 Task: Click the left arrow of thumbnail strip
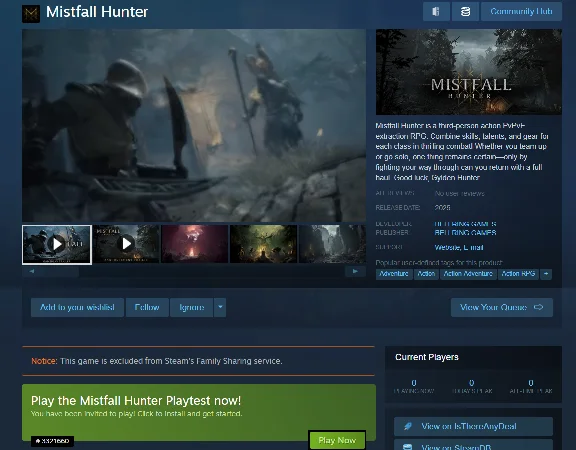coord(32,271)
